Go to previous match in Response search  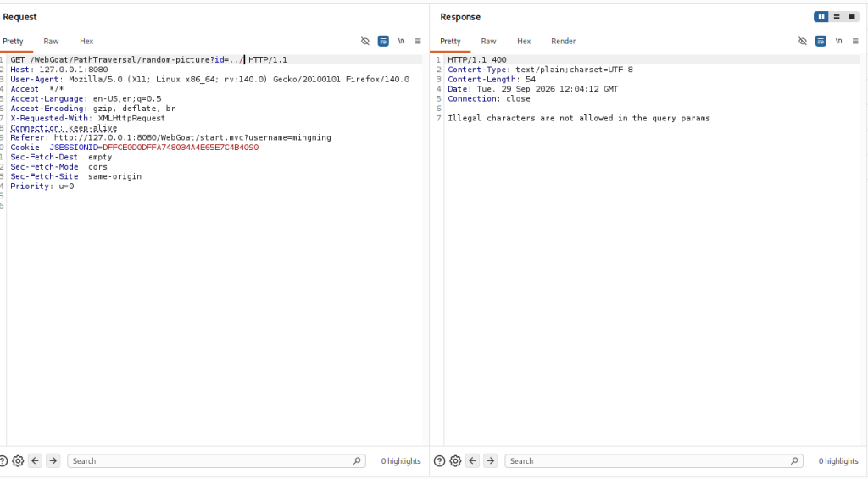click(x=473, y=460)
